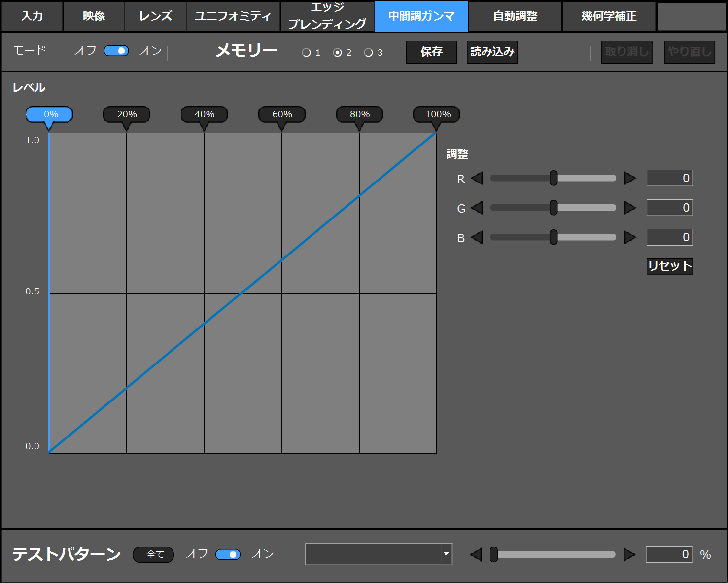Click the 保存 button

pos(431,52)
